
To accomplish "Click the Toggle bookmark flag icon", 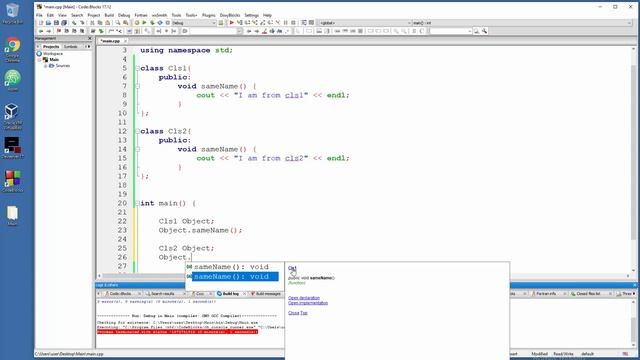I will point(59,31).
